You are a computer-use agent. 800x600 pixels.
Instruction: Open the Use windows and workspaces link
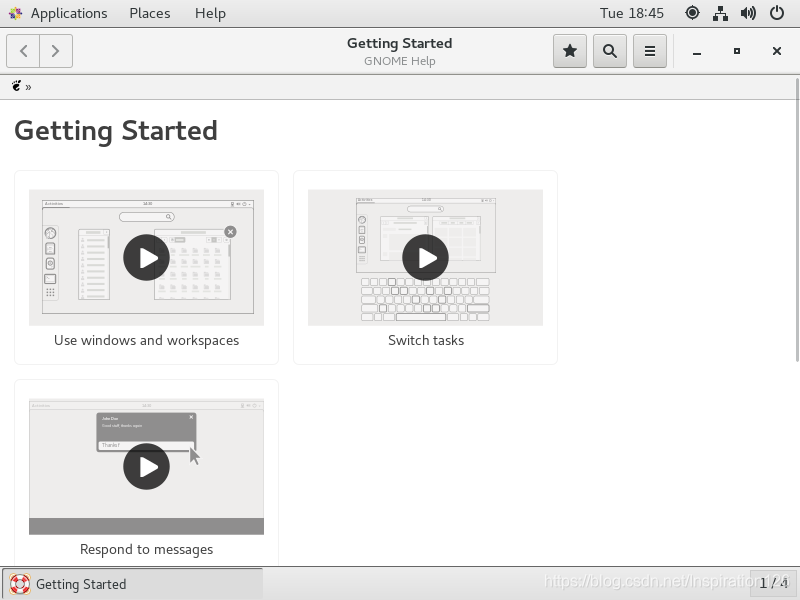(x=146, y=340)
